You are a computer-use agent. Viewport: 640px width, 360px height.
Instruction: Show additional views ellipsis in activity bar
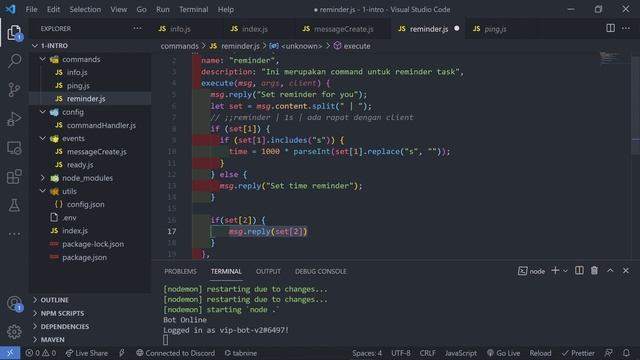point(14,234)
